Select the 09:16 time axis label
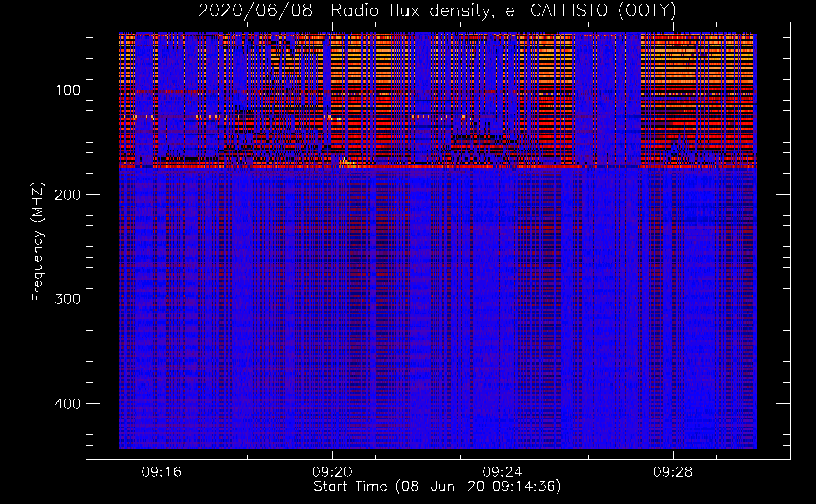The width and height of the screenshot is (816, 504). click(x=161, y=472)
